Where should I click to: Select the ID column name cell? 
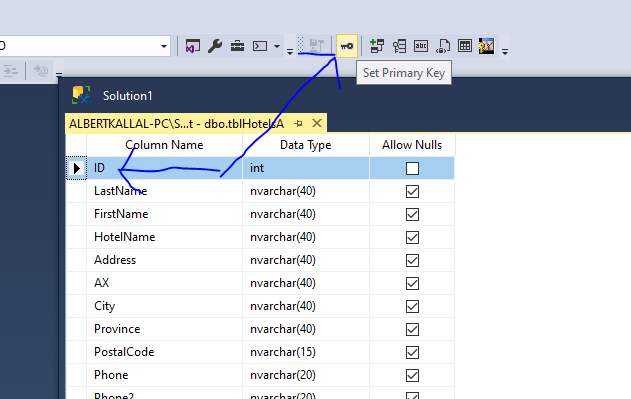coord(165,168)
